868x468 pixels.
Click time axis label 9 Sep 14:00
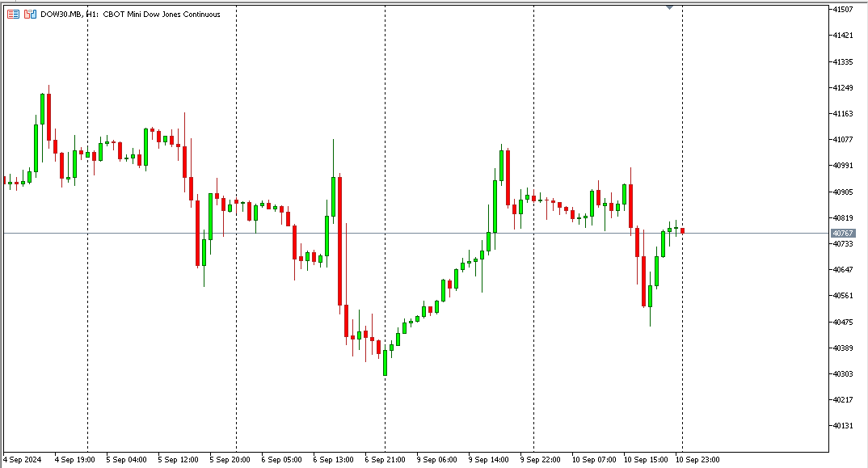(x=488, y=460)
